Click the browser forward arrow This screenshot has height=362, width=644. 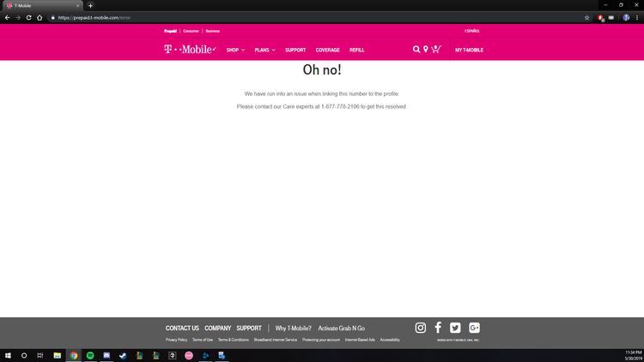(x=18, y=18)
